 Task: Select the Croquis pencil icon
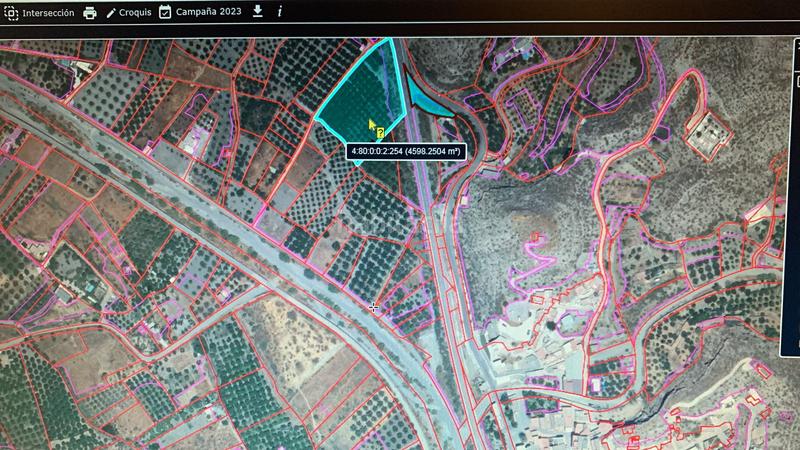tap(111, 13)
